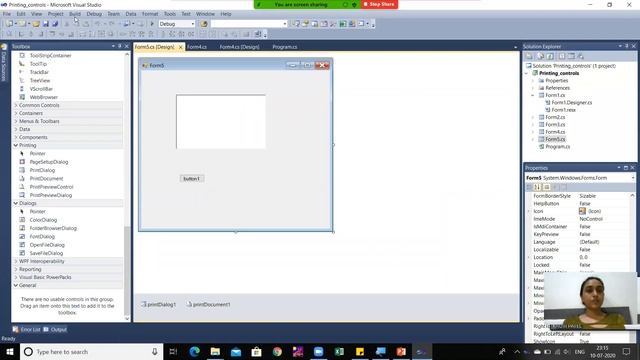Screen dimensions: 640x360
Task: Select the VScrollBar toolbox control
Action: point(41,89)
